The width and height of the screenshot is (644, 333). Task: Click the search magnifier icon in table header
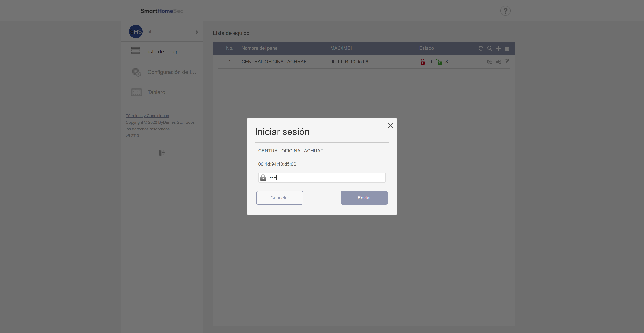point(490,48)
